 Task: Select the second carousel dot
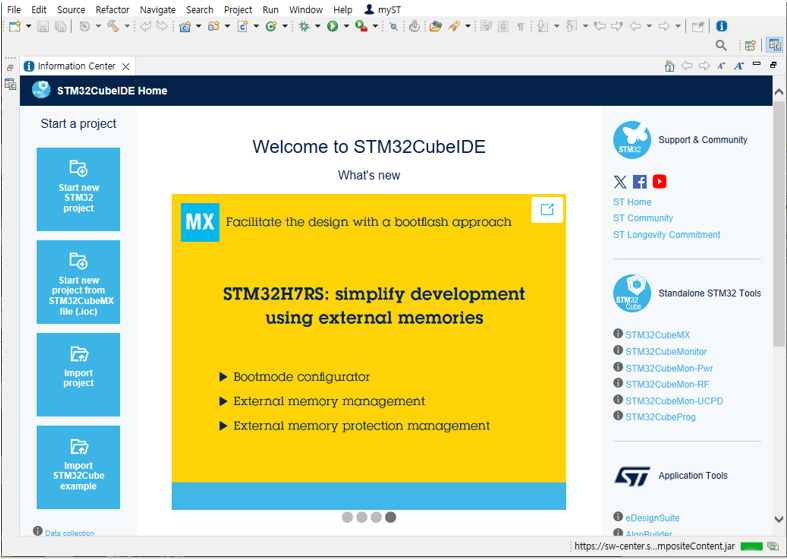361,517
